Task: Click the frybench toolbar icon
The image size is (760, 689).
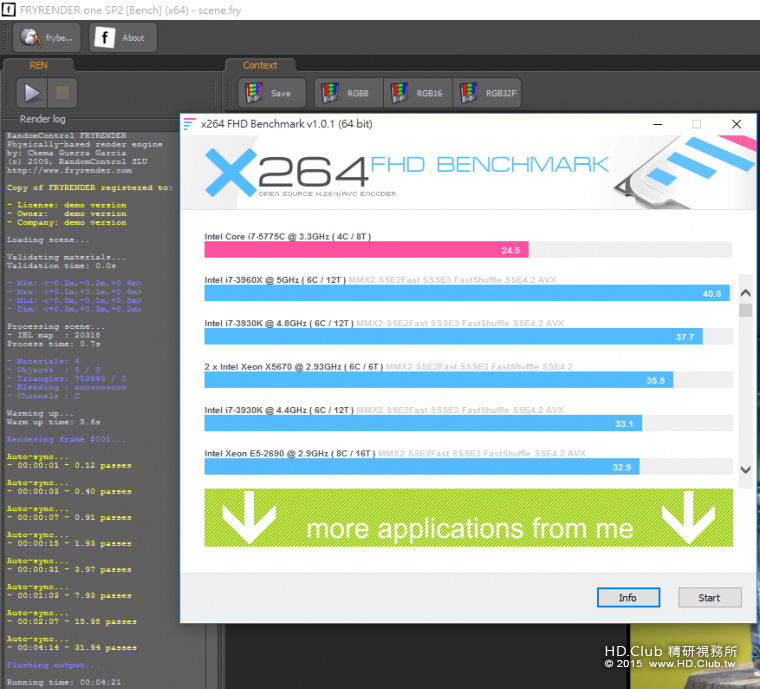Action: tap(47, 37)
